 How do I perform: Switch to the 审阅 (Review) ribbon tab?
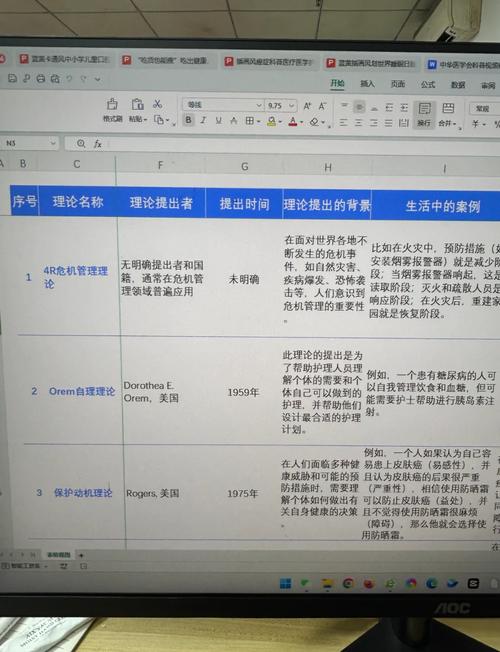tap(488, 86)
